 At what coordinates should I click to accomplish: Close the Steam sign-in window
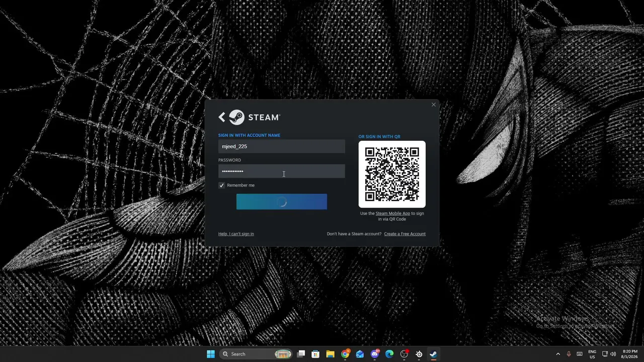pyautogui.click(x=434, y=105)
